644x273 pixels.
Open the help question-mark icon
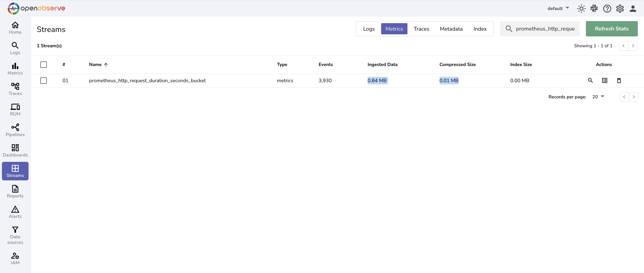tap(607, 9)
